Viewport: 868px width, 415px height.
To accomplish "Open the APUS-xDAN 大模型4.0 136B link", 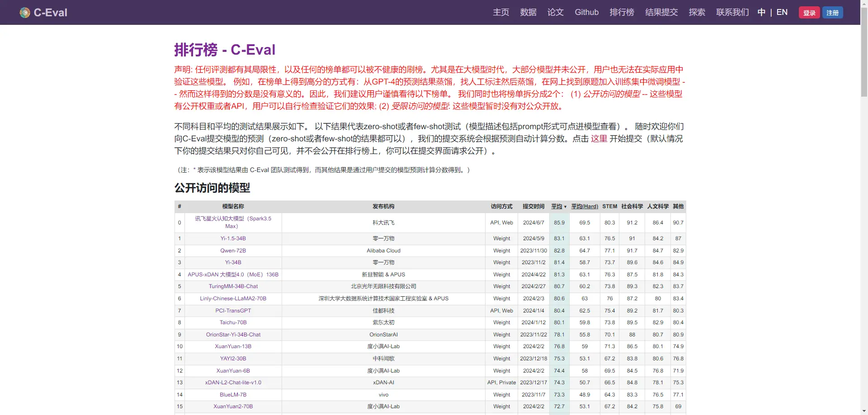I will point(233,275).
